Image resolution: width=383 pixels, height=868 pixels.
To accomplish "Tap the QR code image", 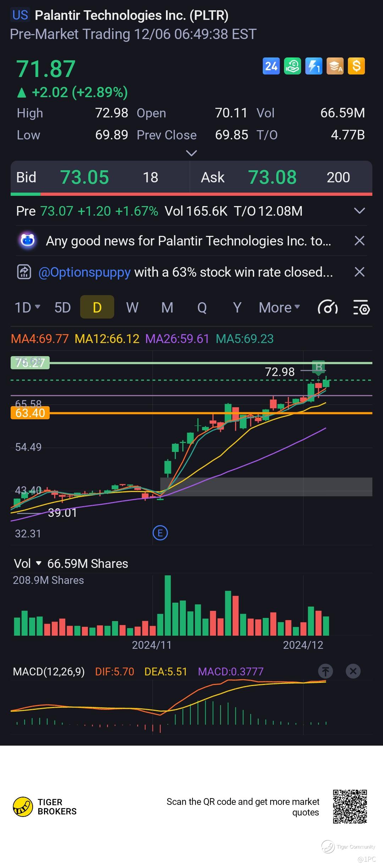I will click(350, 806).
